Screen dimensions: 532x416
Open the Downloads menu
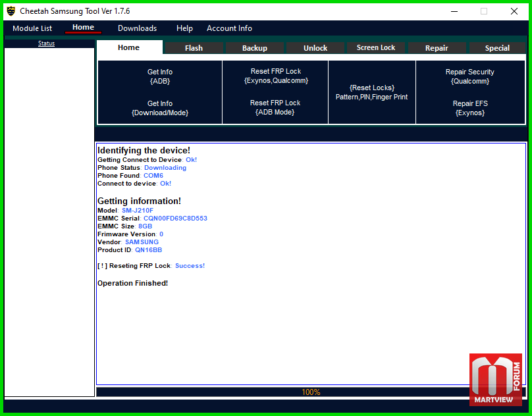tap(137, 28)
